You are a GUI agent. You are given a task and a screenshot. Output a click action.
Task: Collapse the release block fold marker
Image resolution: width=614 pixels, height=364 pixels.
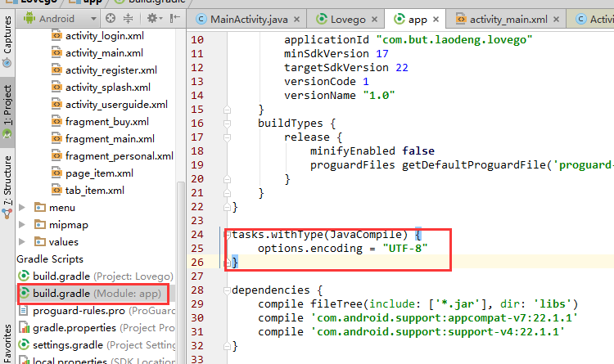click(x=227, y=137)
